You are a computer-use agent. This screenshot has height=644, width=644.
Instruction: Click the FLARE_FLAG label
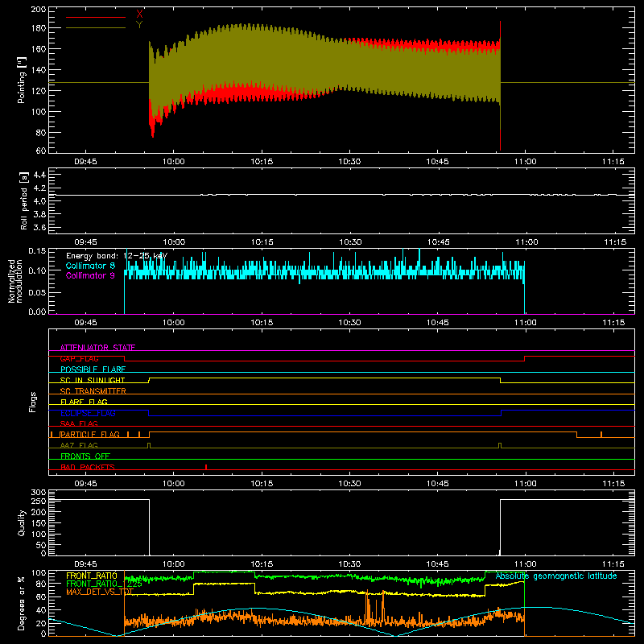point(84,402)
